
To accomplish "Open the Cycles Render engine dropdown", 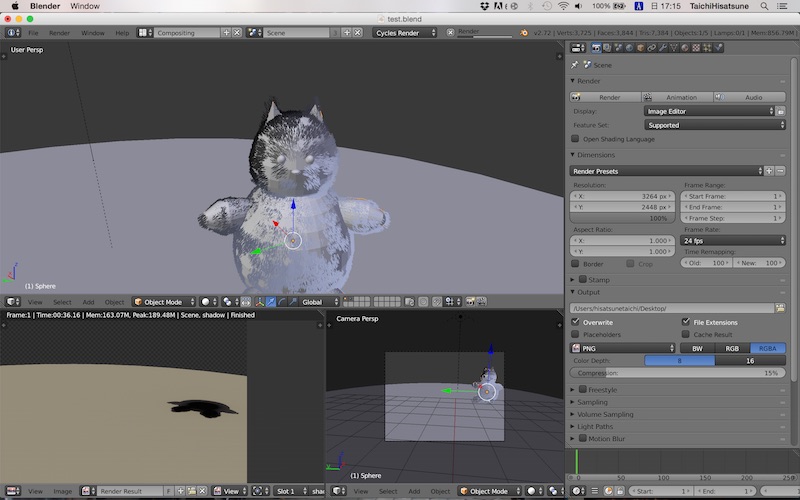I will coord(405,33).
